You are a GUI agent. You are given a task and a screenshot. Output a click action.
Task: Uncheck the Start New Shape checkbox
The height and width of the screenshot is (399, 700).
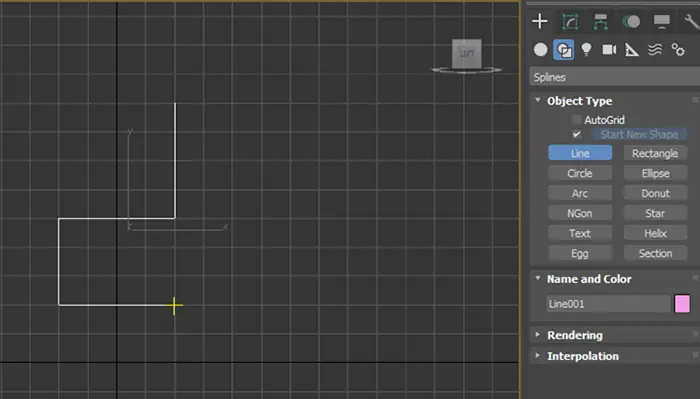(x=576, y=134)
